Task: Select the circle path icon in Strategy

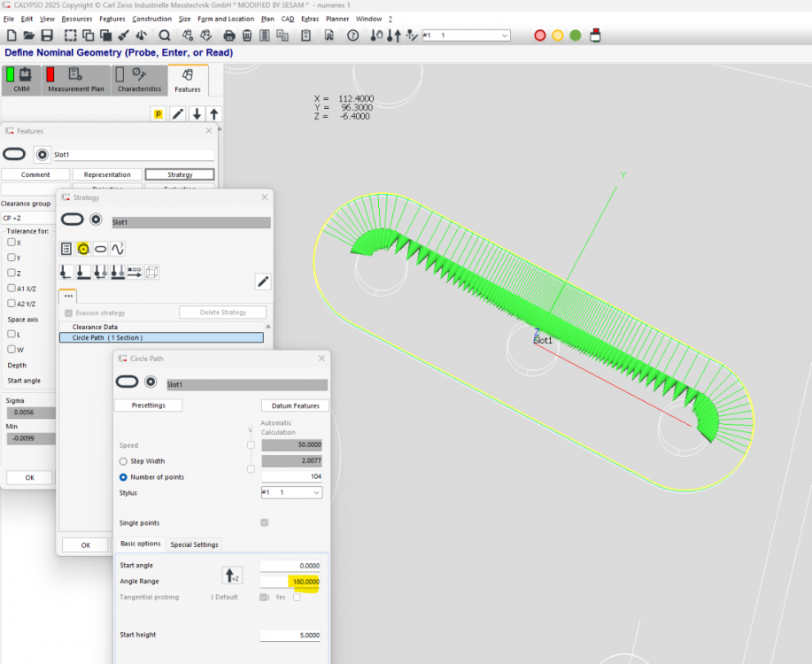Action: tap(83, 249)
